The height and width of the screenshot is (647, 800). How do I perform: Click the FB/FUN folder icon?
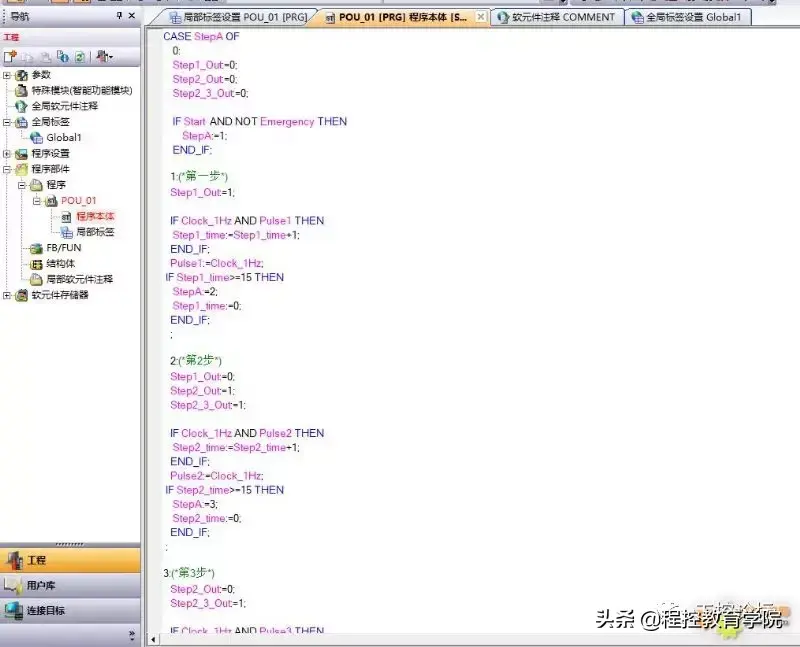pos(36,248)
